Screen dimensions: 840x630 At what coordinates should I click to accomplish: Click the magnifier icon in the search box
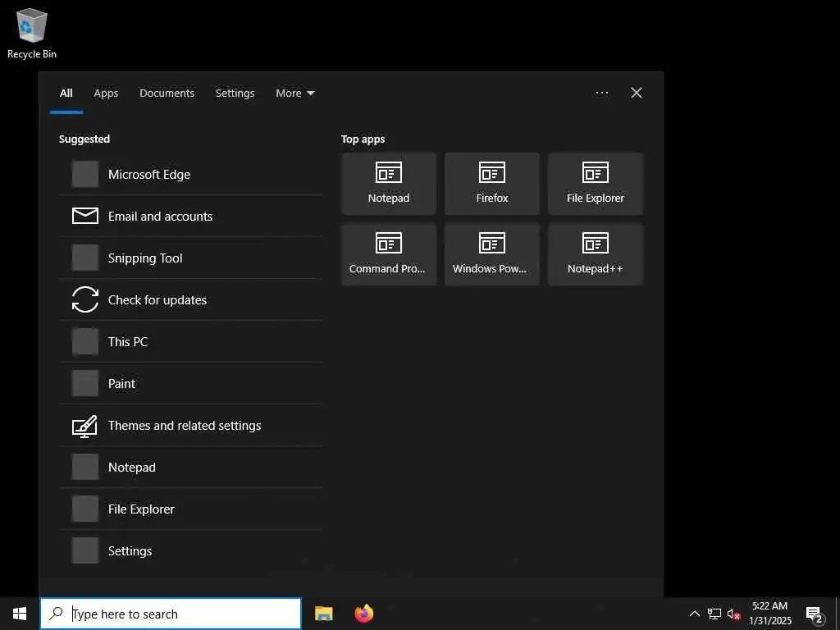(x=57, y=614)
